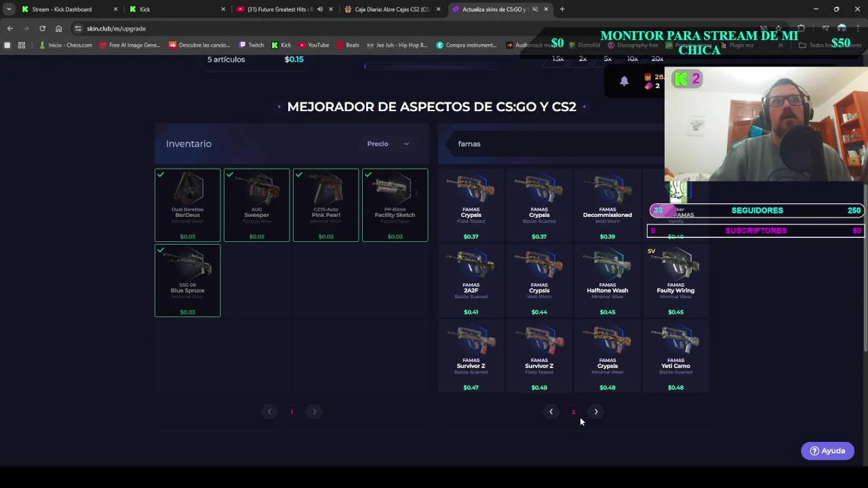Viewport: 868px width, 488px height.
Task: Click page 2 in skin results pagination
Action: (573, 412)
